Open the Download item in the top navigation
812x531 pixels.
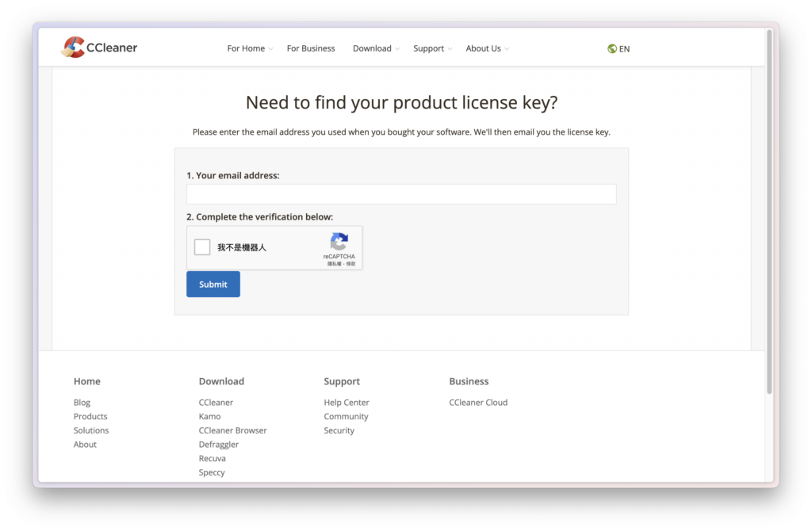372,48
